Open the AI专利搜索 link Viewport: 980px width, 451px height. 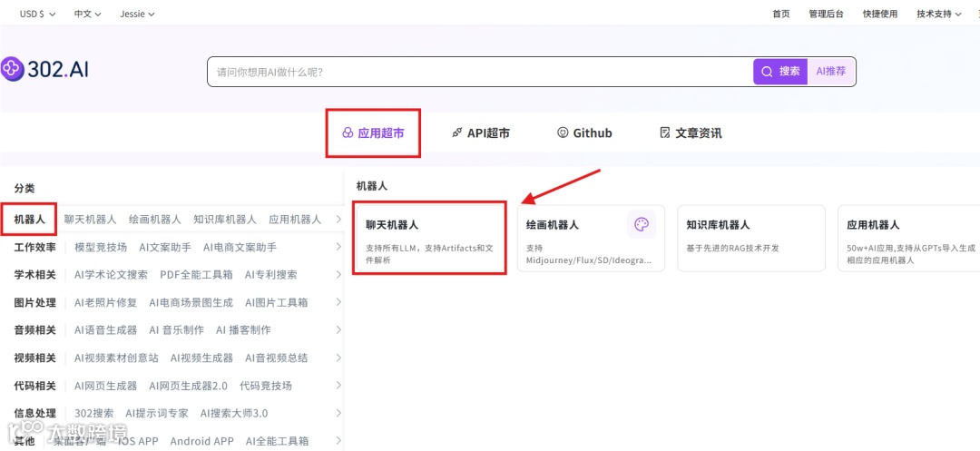pyautogui.click(x=270, y=274)
